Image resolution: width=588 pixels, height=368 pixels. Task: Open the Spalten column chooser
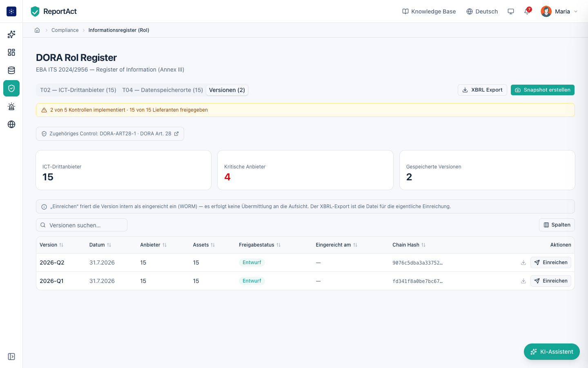coord(557,225)
